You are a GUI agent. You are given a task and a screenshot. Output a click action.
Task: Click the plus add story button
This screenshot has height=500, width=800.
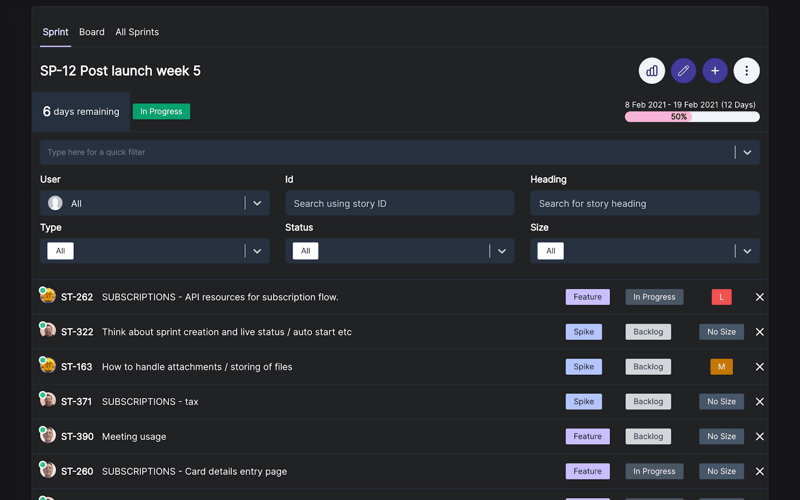pos(715,70)
